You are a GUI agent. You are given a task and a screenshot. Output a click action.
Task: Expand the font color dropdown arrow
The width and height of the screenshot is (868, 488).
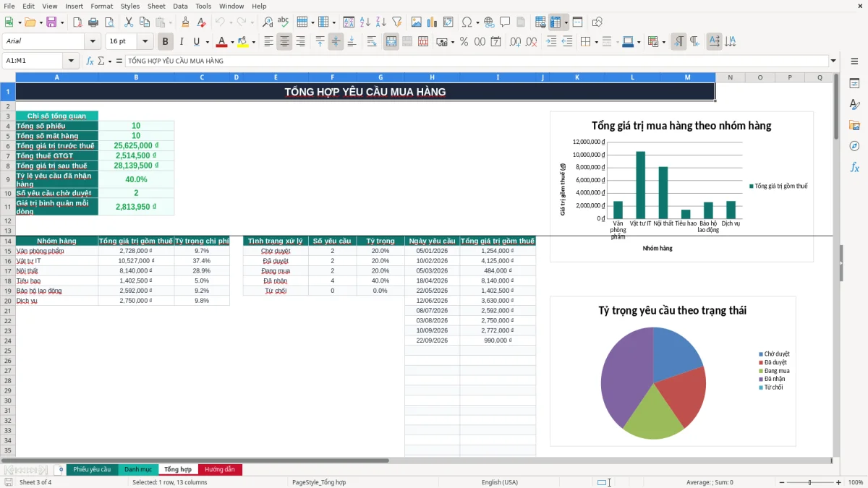point(232,42)
